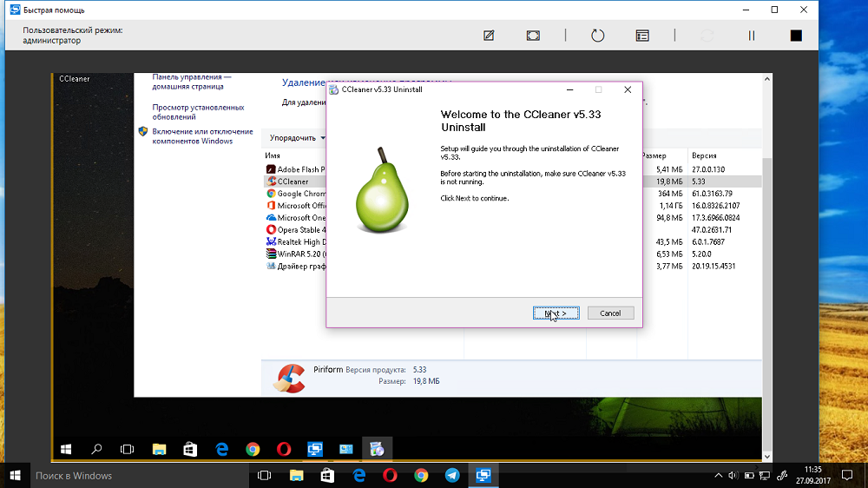868x488 pixels.
Task: Open local Task View icon
Action: click(x=265, y=476)
